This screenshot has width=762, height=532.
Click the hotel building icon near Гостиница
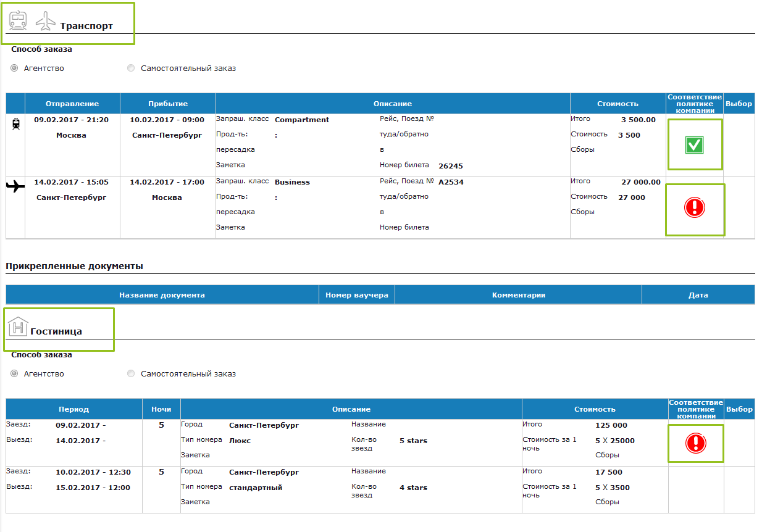[x=18, y=325]
